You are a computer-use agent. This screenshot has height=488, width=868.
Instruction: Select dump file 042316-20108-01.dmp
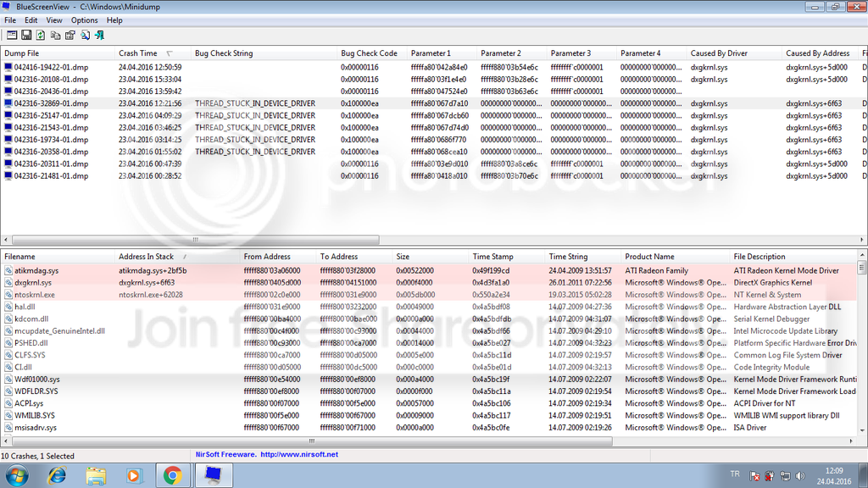[51, 79]
